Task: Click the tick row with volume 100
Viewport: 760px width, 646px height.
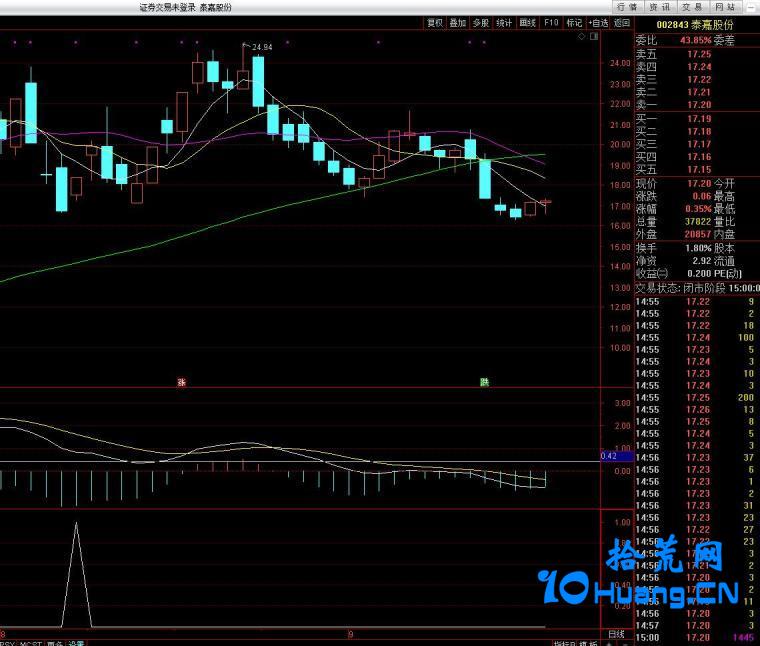Action: click(x=696, y=337)
